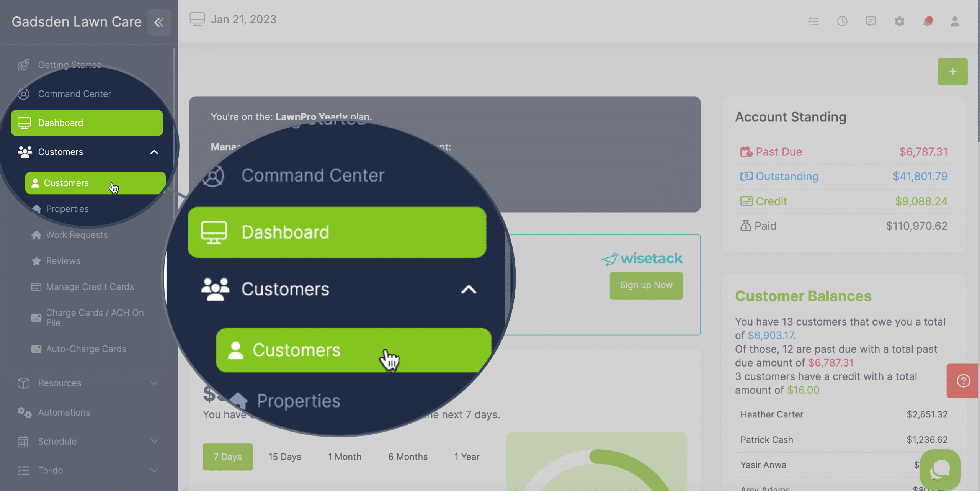Switch to the 6 Months tab
The width and height of the screenshot is (980, 491).
pos(408,457)
